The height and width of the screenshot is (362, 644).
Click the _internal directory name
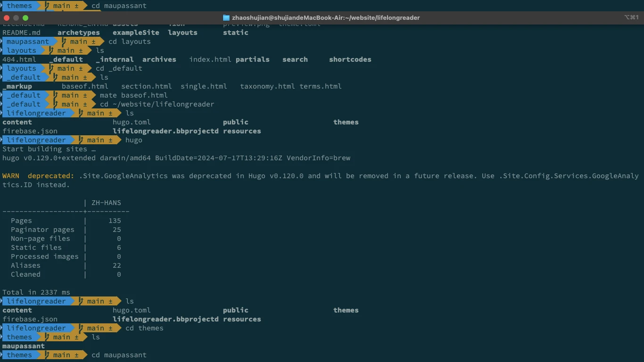pos(115,59)
